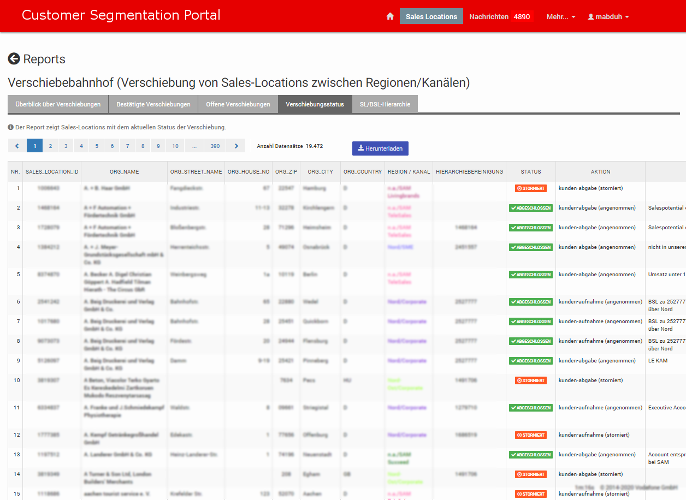This screenshot has height=500, width=686.
Task: Click the user icon for mabduh
Action: (591, 17)
